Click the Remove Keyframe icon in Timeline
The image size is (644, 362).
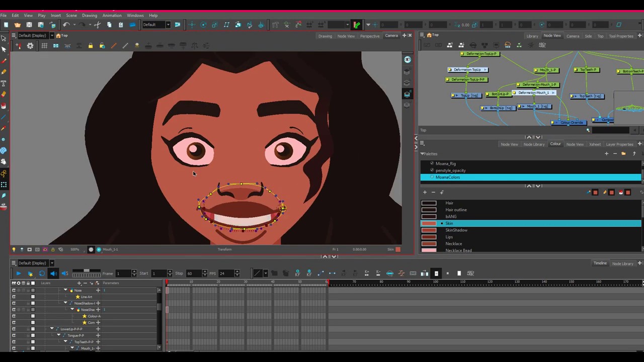pyautogui.click(x=309, y=274)
